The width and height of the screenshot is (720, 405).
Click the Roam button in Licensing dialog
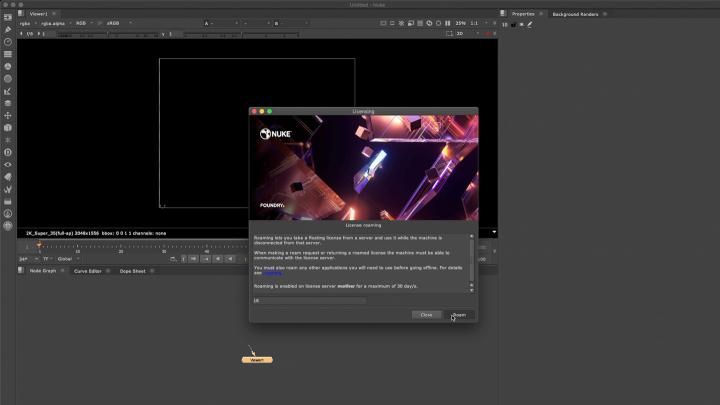(x=459, y=315)
